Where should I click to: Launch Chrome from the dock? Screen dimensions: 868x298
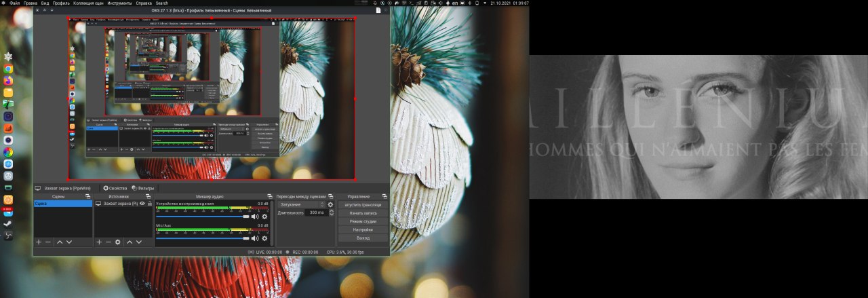(x=8, y=69)
